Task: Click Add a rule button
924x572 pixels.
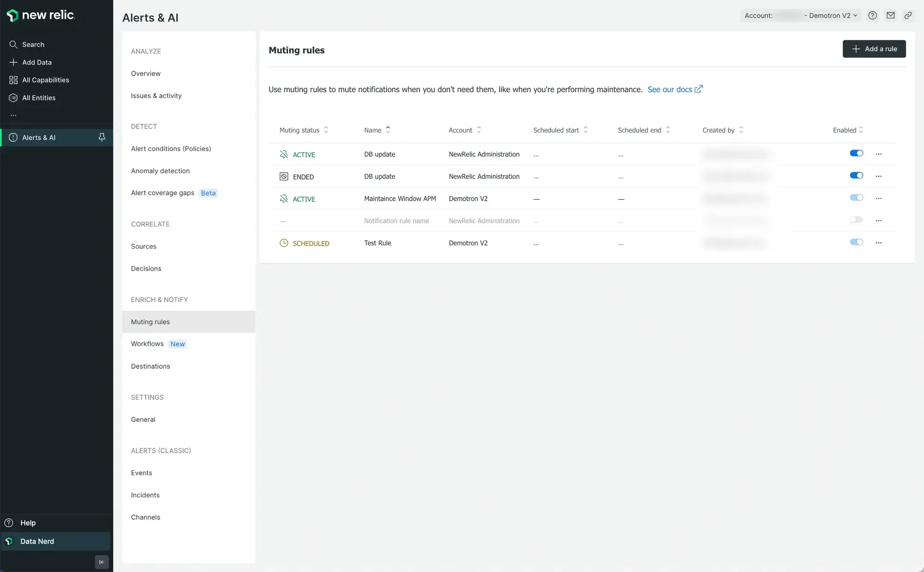Action: pos(874,49)
